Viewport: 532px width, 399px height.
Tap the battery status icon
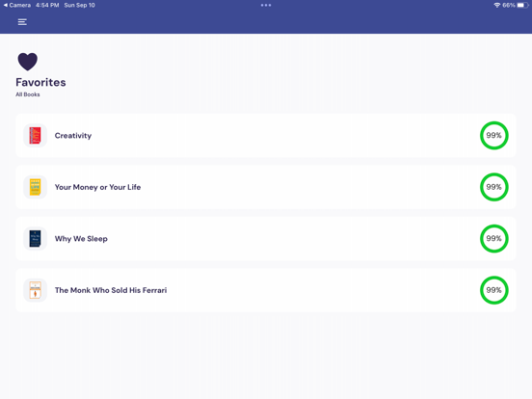click(522, 5)
